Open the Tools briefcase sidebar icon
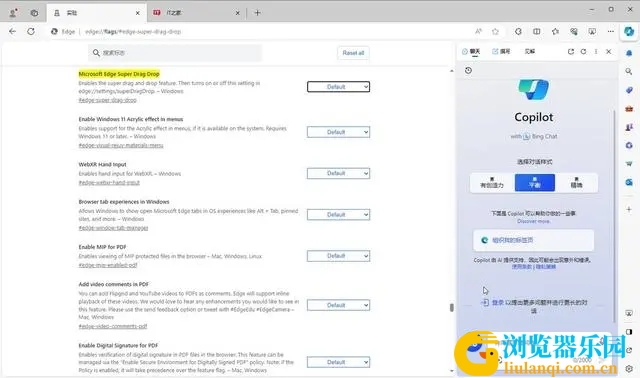Viewport: 640px width, 378px height. [x=629, y=109]
